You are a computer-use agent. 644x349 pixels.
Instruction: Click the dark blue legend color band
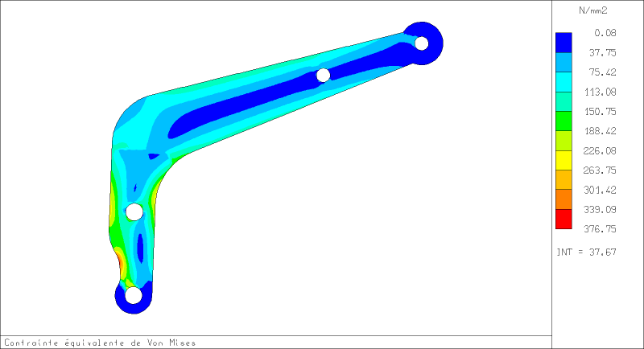pyautogui.click(x=563, y=43)
